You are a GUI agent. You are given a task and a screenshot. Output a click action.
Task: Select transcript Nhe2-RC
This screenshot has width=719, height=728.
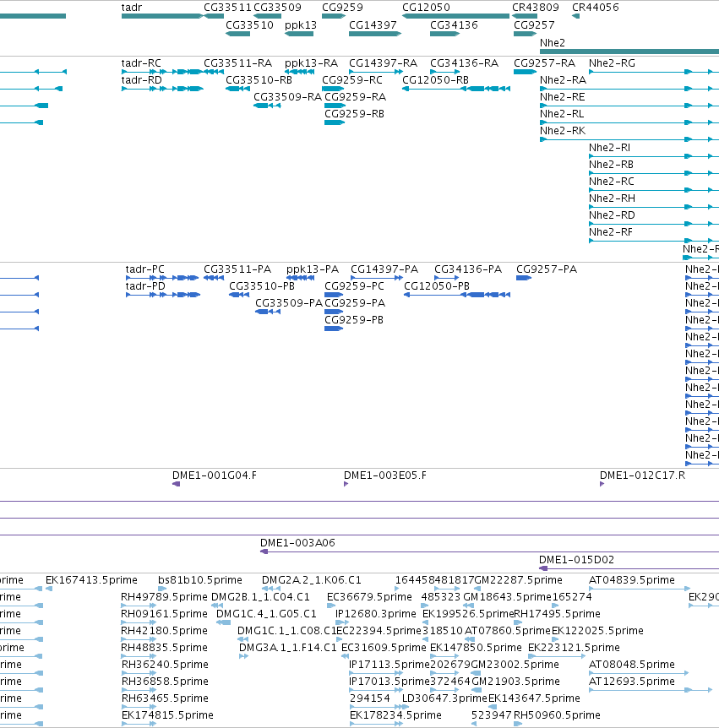(x=611, y=181)
